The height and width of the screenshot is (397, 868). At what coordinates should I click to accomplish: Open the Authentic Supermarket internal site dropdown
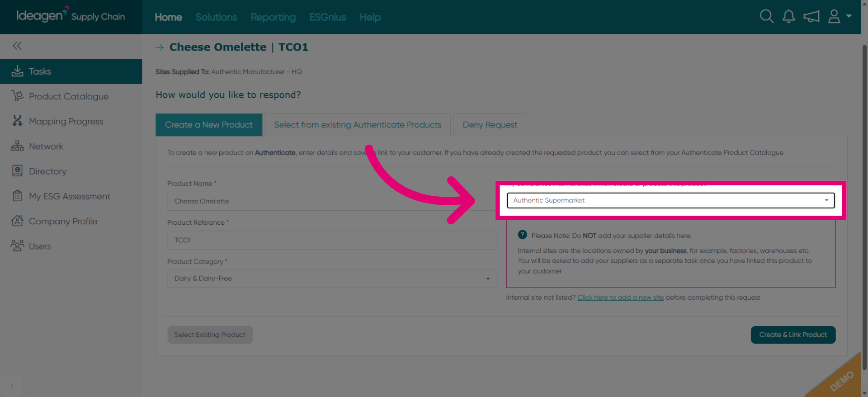(670, 200)
